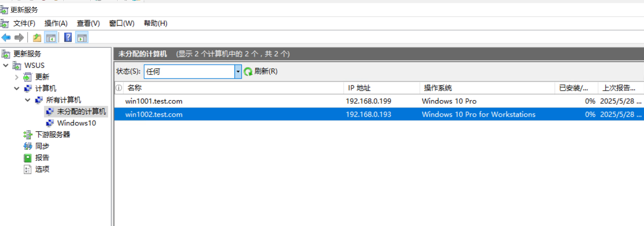The image size is (644, 226).
Task: Select the win1002.test.com row
Action: (x=379, y=114)
